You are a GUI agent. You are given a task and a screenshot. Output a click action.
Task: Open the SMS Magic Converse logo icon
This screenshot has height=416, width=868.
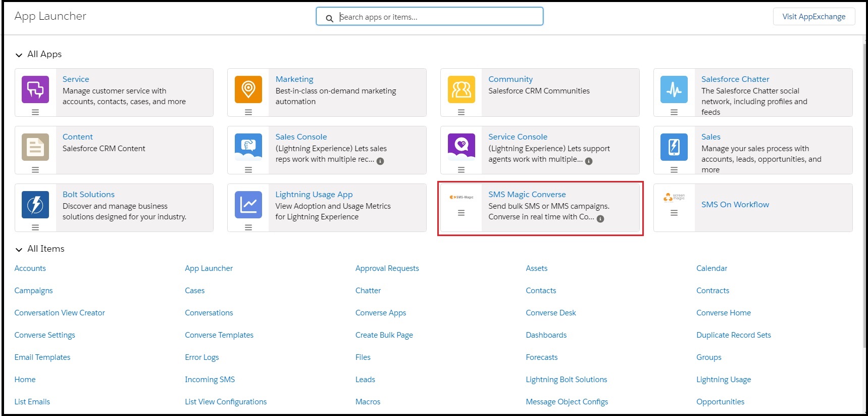[462, 197]
